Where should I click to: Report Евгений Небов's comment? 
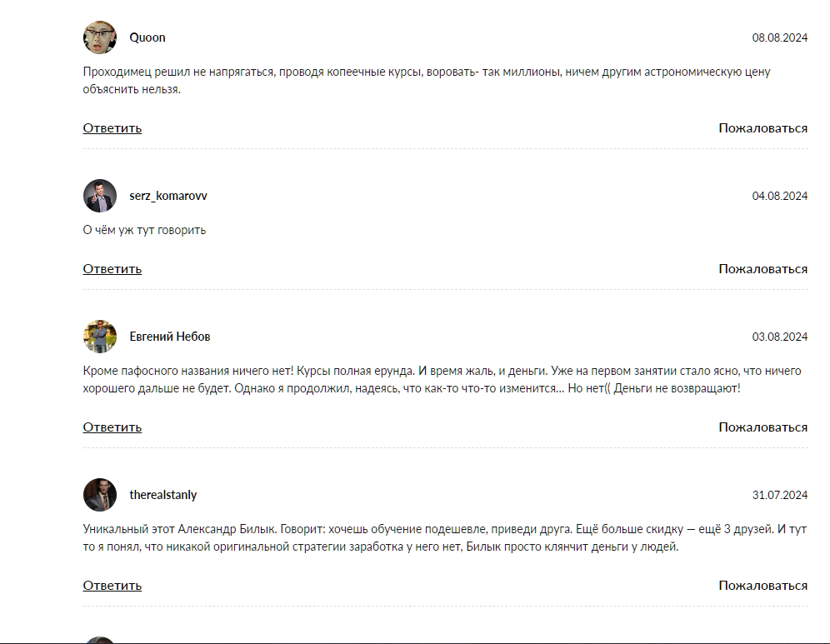[762, 427]
